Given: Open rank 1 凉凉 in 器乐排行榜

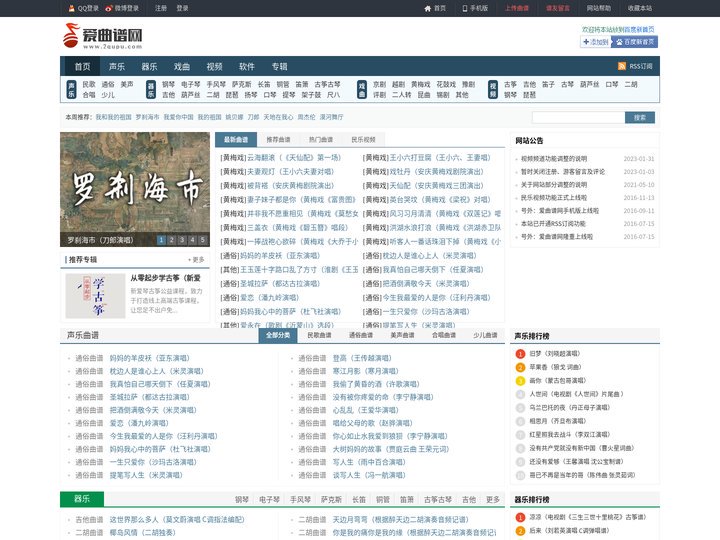Looking at the screenshot, I should pyautogui.click(x=588, y=517).
